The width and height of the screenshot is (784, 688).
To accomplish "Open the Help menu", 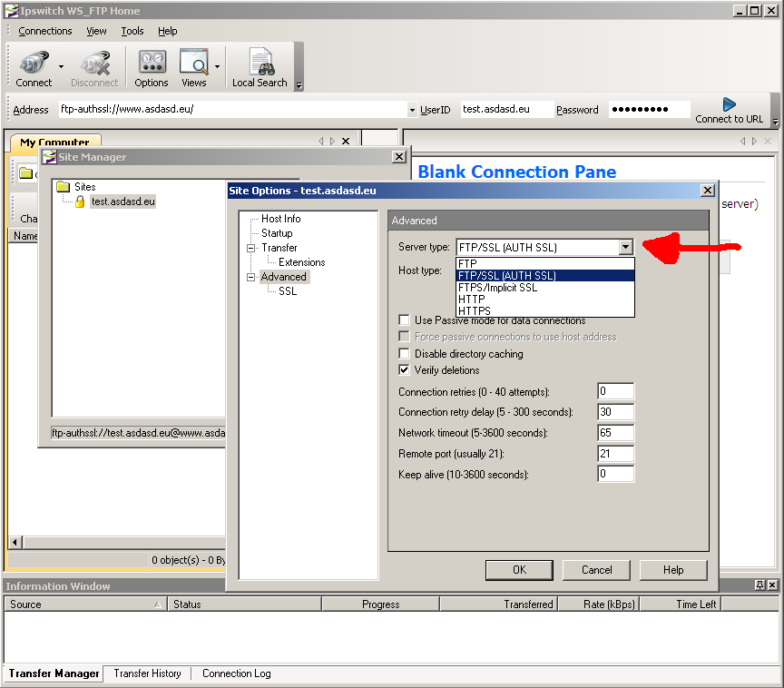I will (168, 31).
